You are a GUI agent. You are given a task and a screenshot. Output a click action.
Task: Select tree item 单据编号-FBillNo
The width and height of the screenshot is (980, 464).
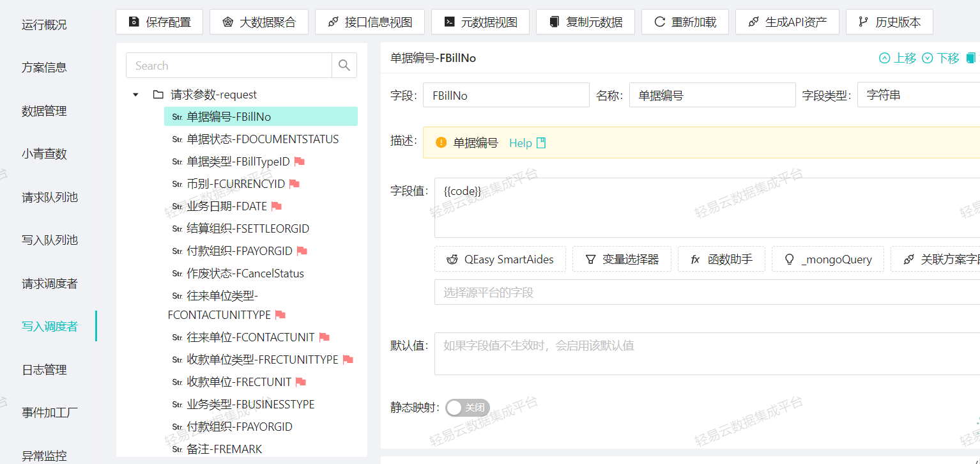point(261,116)
